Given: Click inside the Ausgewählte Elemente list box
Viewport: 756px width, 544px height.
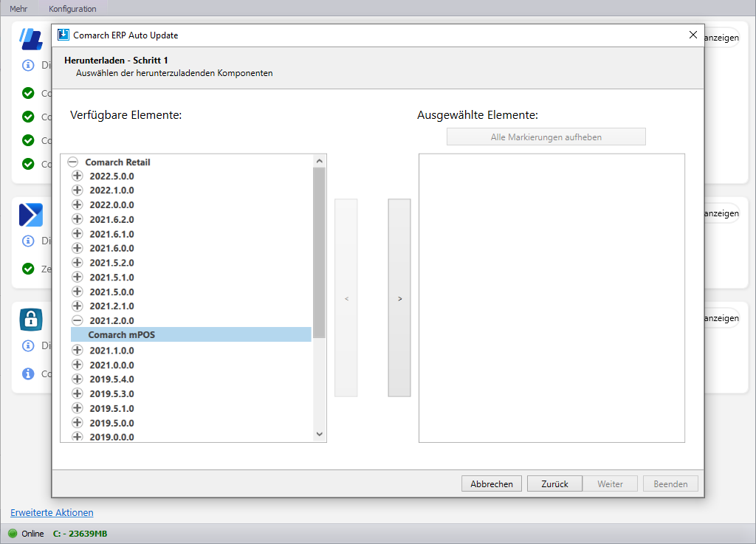Looking at the screenshot, I should [551, 298].
